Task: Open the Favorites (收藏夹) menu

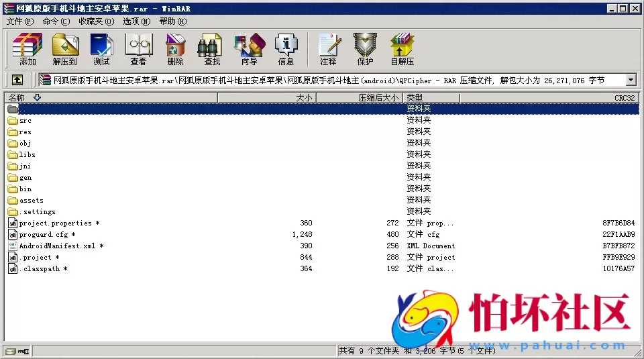Action: click(x=96, y=21)
